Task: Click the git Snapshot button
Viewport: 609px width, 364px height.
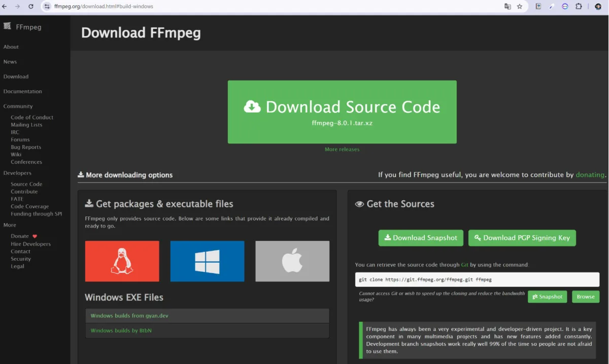Action: pyautogui.click(x=547, y=297)
